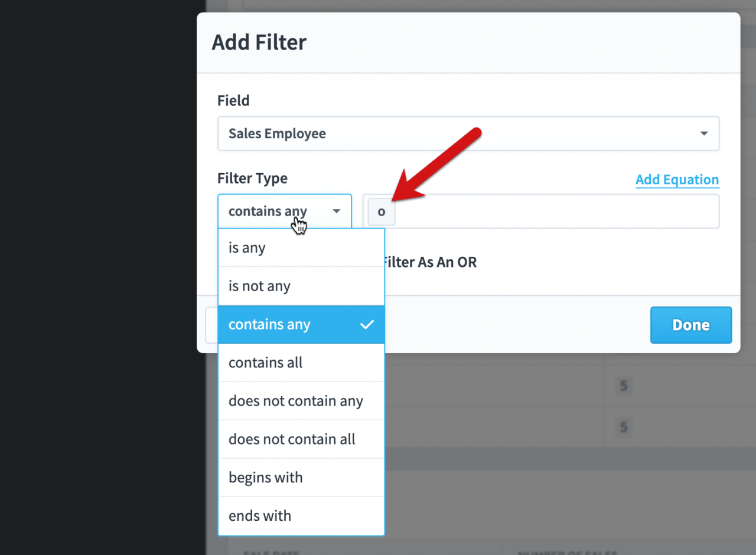Click the Filter Type dropdown caret icon
This screenshot has height=555, width=756.
coord(336,211)
